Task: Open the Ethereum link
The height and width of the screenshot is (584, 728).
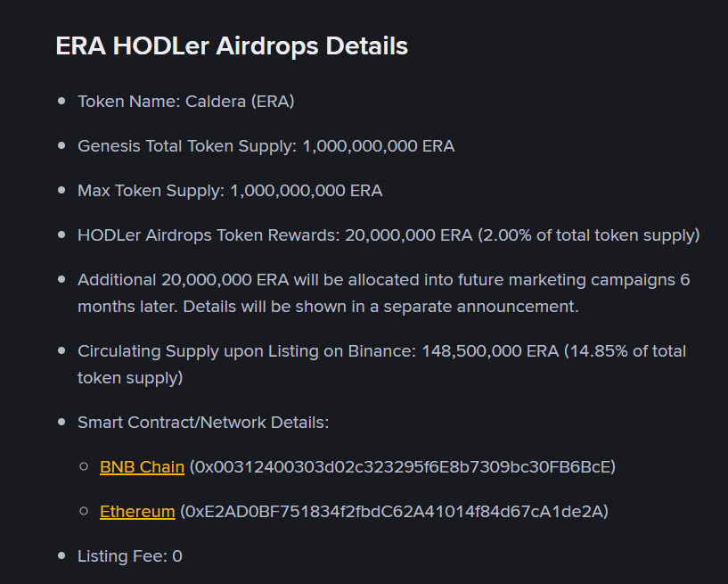Action: tap(137, 512)
